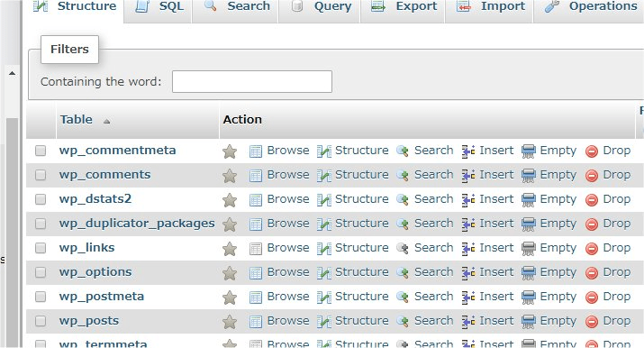Select the wp_options table checkbox
Viewport: 644px width, 348px height.
41,272
